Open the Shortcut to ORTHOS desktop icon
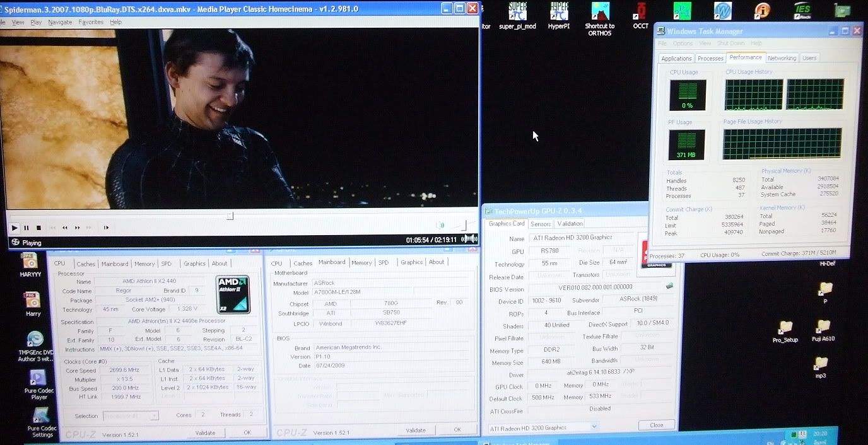868x445 pixels. 600,19
